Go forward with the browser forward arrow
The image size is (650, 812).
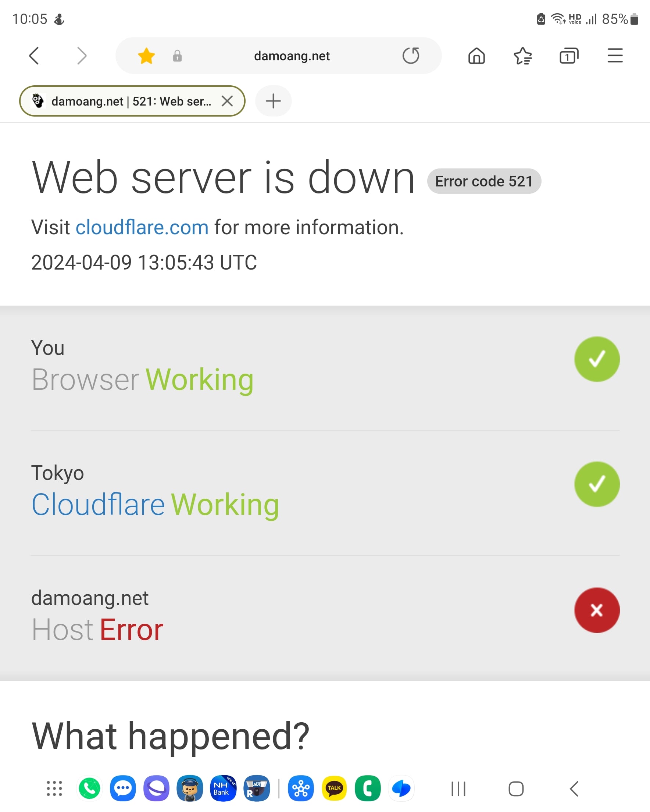(x=81, y=56)
